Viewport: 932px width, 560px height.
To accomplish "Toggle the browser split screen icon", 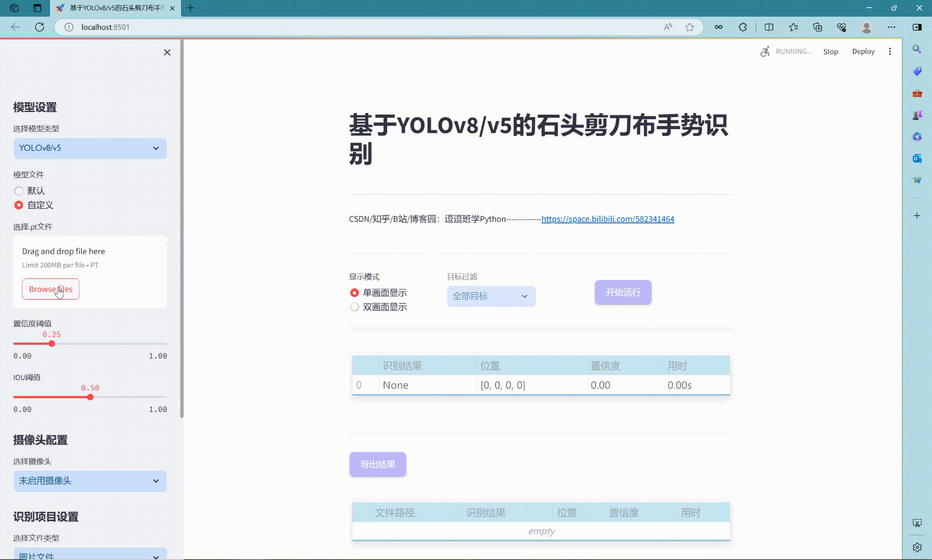I will 769,27.
